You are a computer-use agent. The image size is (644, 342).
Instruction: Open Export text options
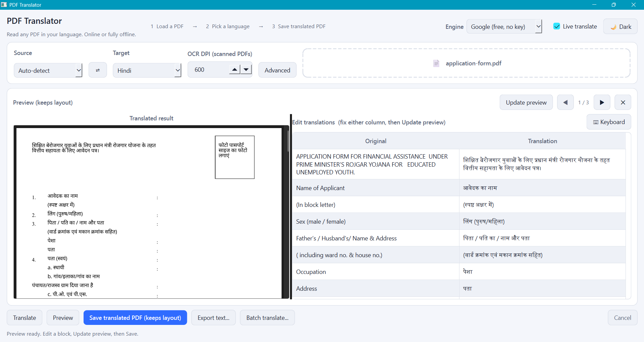click(x=213, y=318)
